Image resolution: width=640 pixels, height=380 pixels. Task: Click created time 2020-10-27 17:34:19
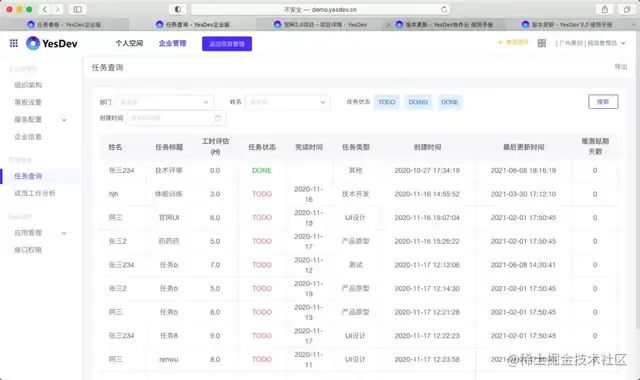pos(427,171)
